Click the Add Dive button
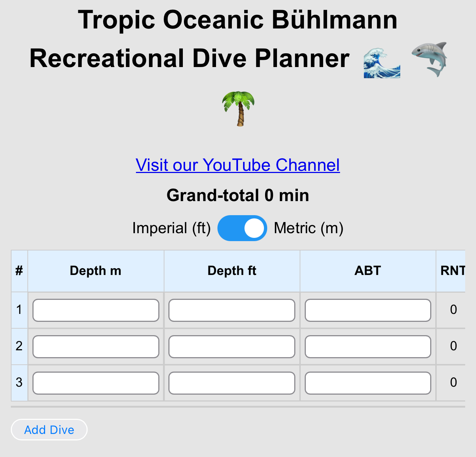The image size is (476, 457). [49, 430]
